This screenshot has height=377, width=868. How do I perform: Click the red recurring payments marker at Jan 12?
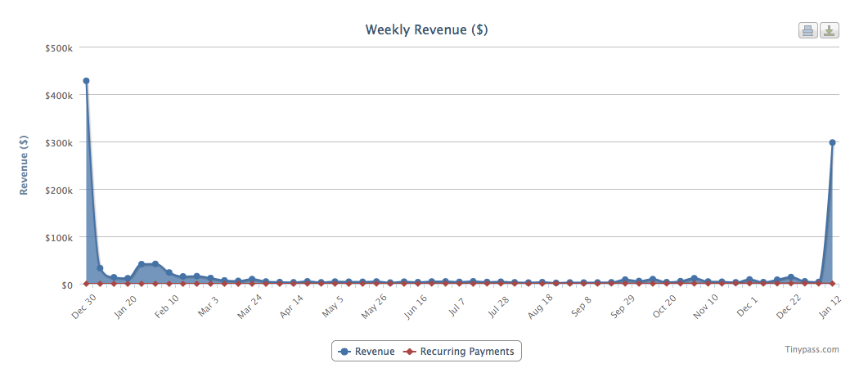point(832,284)
